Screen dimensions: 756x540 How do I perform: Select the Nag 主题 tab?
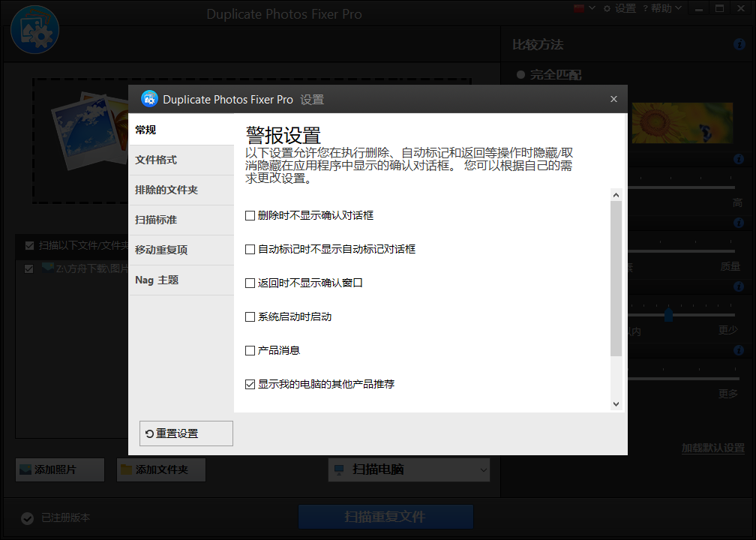point(181,280)
